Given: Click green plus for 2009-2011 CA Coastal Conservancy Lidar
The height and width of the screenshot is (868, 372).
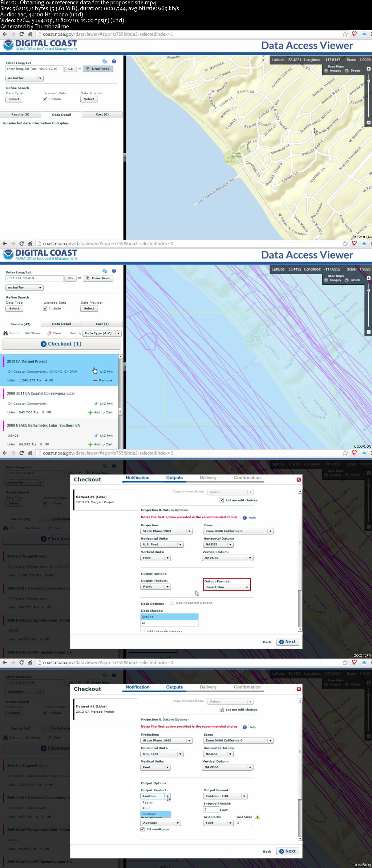Looking at the screenshot, I should tap(90, 412).
